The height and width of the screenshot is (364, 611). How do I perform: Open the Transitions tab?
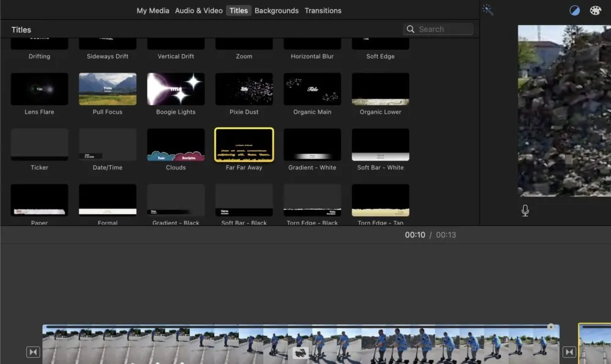click(x=323, y=10)
